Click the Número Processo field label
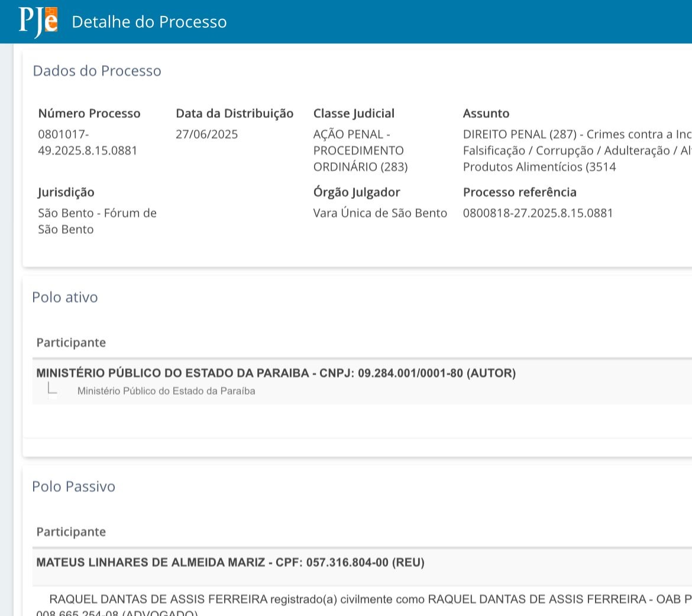 coord(89,114)
